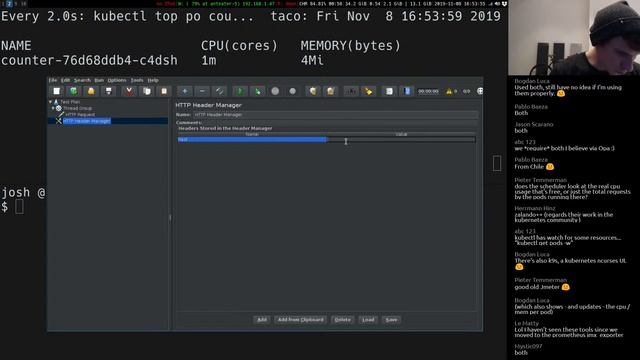This screenshot has width=640, height=360.
Task: Click the 4Mi memory value
Action: pyautogui.click(x=312, y=60)
